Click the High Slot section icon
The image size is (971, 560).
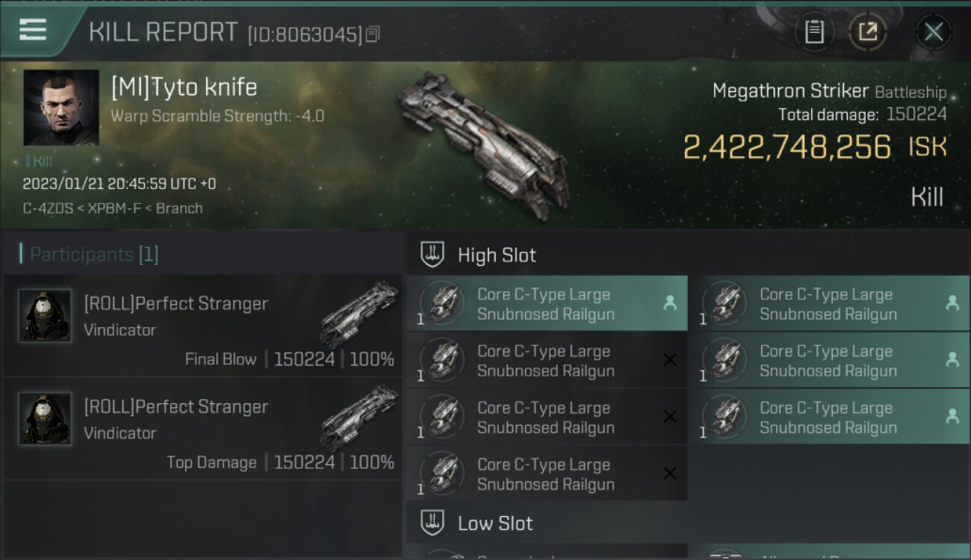[x=432, y=255]
